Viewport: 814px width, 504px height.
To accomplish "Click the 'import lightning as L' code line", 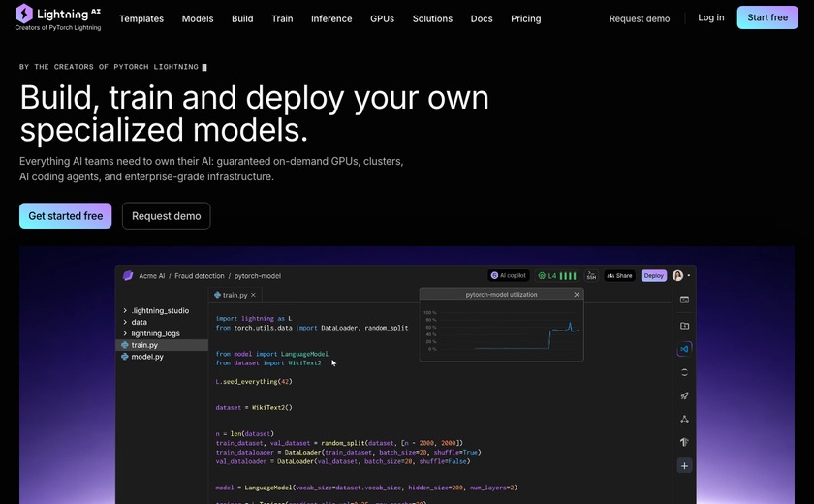I will tap(253, 318).
